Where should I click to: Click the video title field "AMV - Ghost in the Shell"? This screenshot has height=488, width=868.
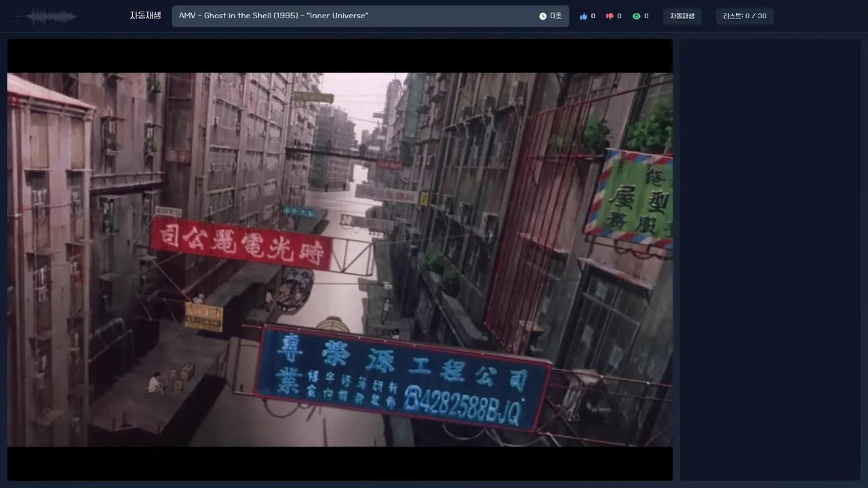click(x=370, y=16)
